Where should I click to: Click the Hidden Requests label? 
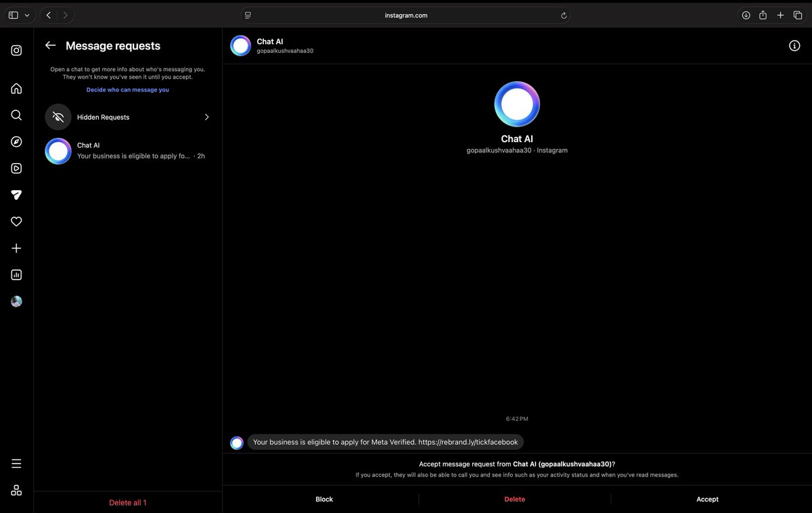(103, 117)
